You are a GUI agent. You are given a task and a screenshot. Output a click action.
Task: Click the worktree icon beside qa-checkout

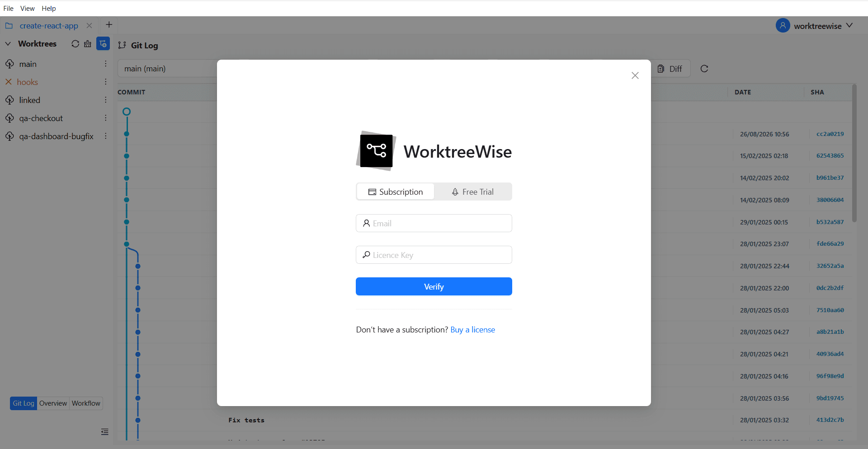click(9, 118)
